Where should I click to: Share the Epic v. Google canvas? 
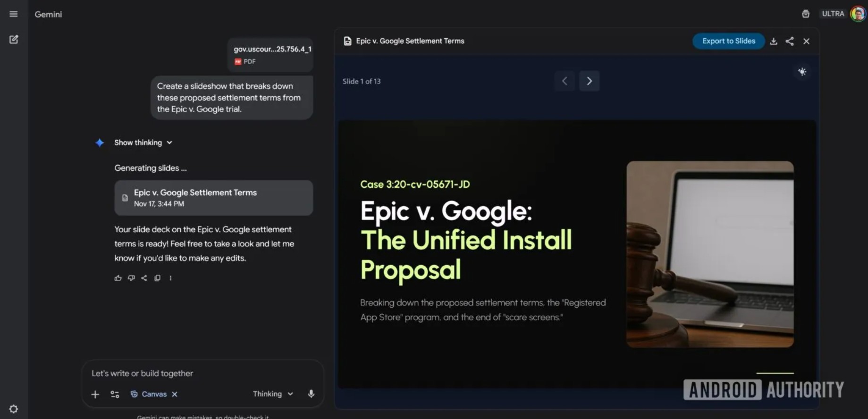point(789,42)
